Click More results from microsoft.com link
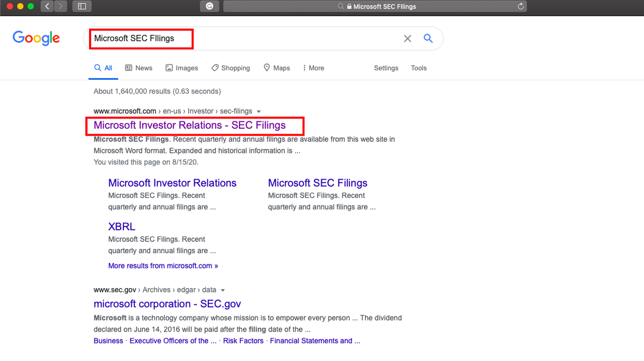The width and height of the screenshot is (644, 361). click(163, 266)
